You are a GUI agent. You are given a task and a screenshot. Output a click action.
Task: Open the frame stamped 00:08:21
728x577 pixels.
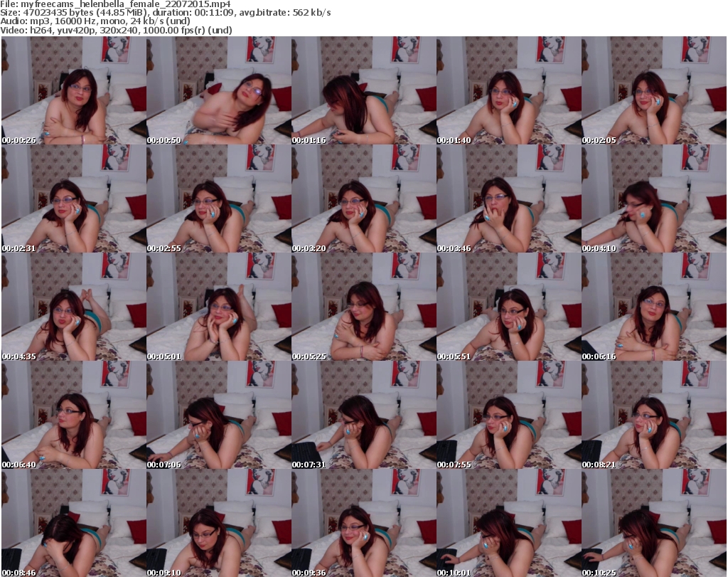[654, 415]
